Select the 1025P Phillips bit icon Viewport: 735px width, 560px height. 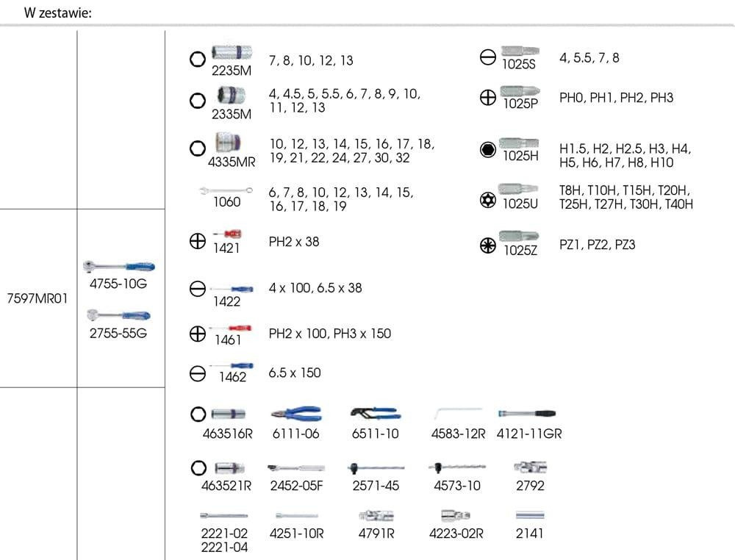pos(520,91)
